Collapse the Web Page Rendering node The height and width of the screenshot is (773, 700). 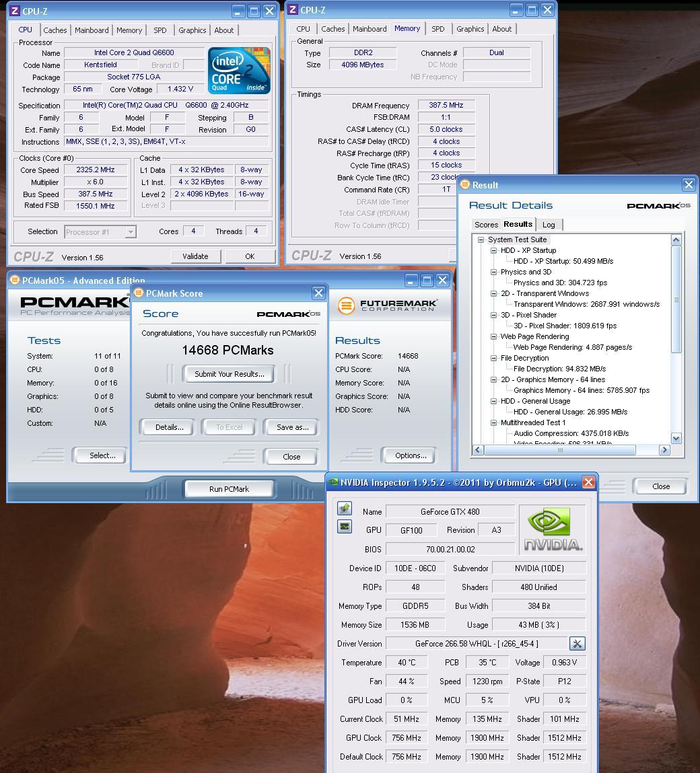(493, 336)
